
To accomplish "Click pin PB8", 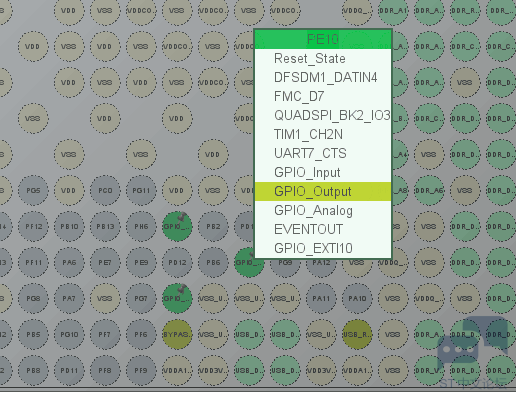I will 33,370.
